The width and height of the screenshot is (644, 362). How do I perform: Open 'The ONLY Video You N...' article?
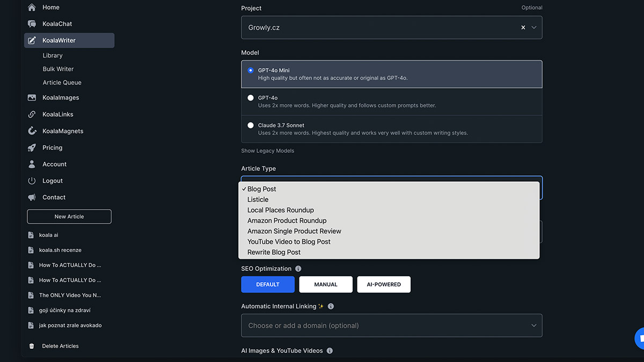point(70,295)
